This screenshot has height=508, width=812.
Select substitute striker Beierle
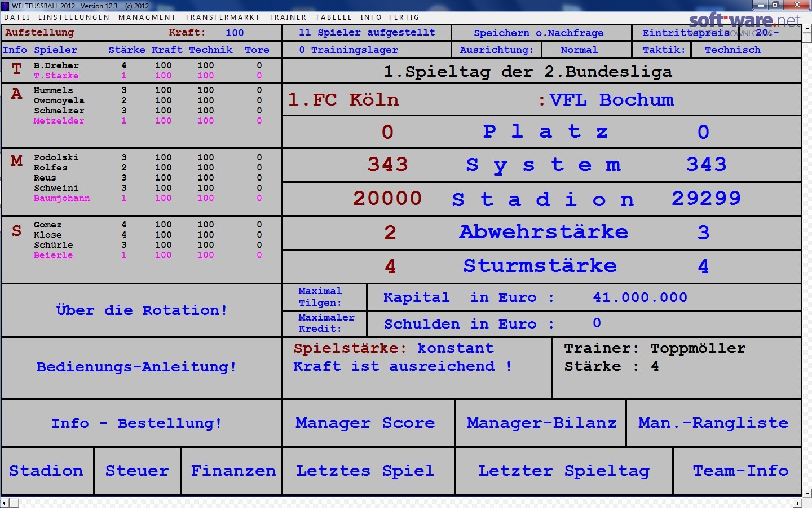coord(54,255)
